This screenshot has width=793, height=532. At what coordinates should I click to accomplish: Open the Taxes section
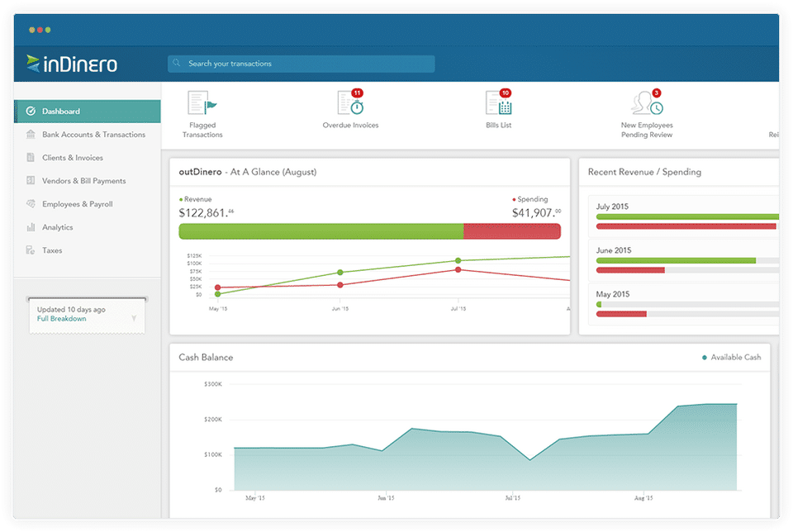(52, 250)
